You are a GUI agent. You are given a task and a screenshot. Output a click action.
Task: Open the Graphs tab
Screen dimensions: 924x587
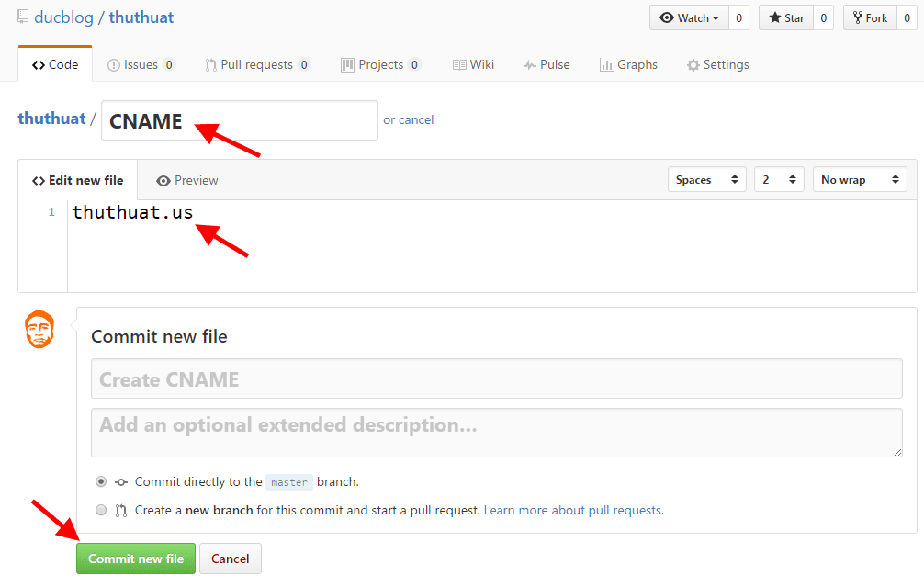pos(628,65)
